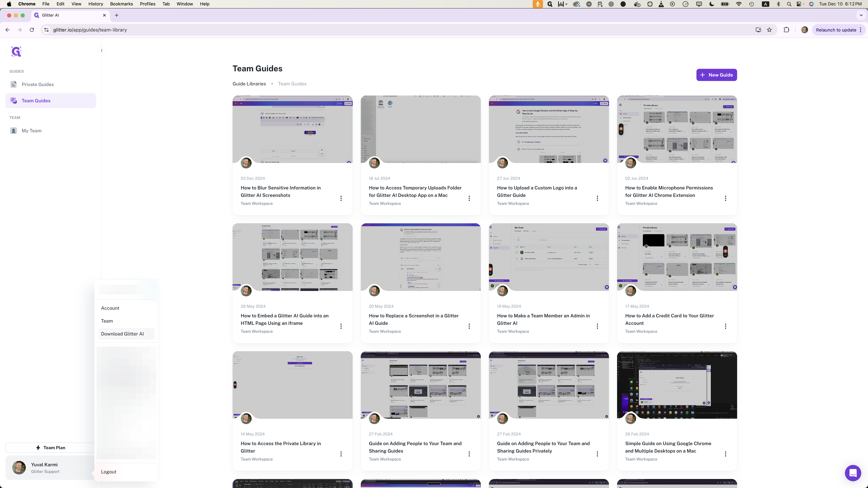
Task: Click author avatar on Blur Sensitive guide
Action: 246,163
